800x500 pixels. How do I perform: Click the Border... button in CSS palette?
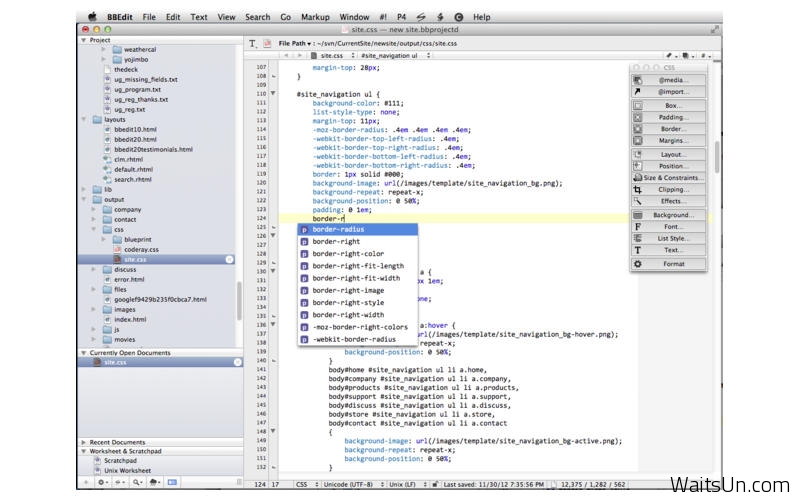pos(669,129)
